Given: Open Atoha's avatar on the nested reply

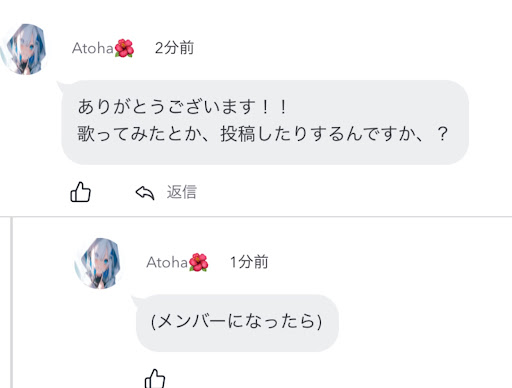Looking at the screenshot, I should pyautogui.click(x=98, y=263).
